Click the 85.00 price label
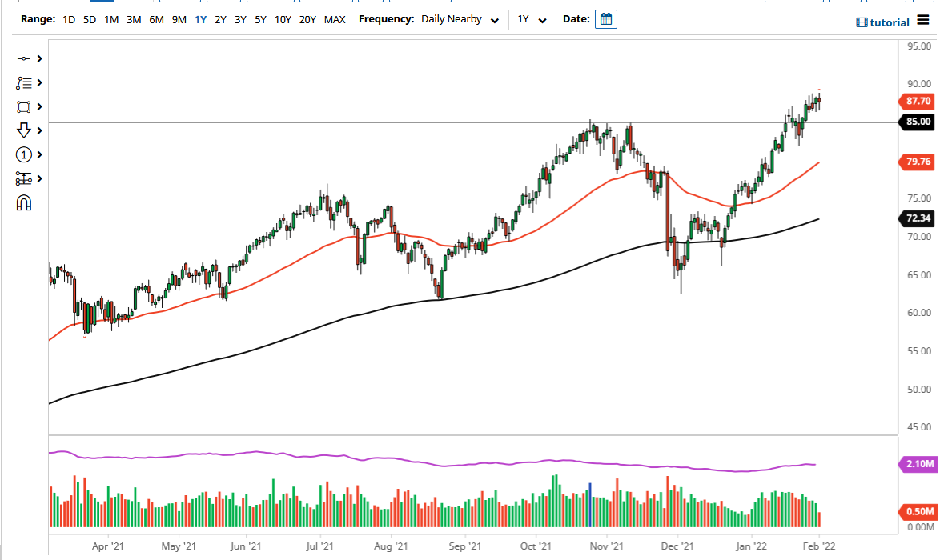The width and height of the screenshot is (944, 560). pyautogui.click(x=918, y=122)
